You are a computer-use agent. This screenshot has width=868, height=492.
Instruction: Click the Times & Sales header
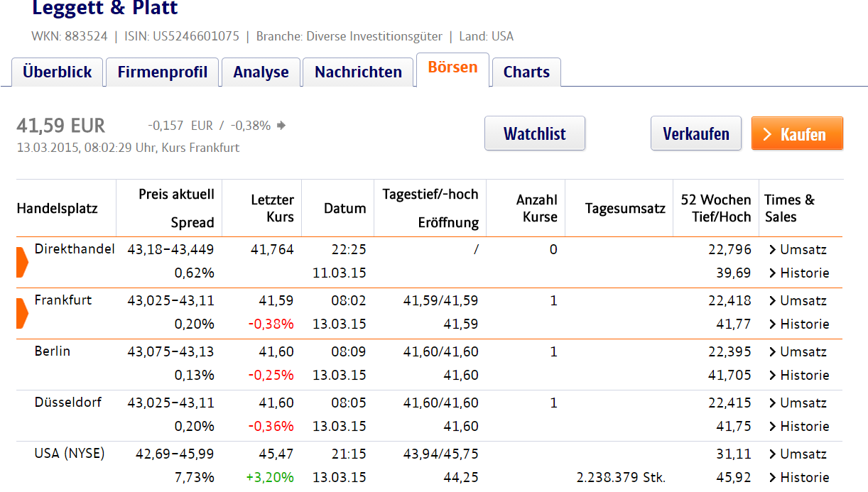pos(789,208)
